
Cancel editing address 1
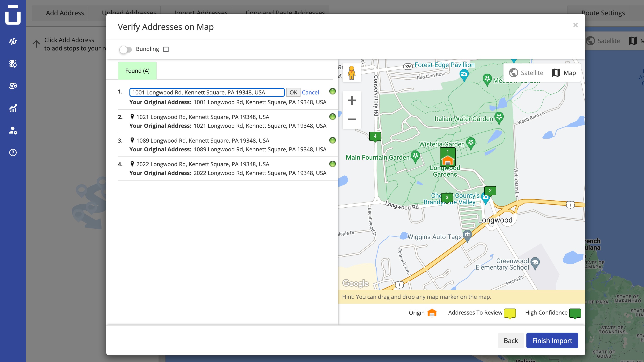[x=310, y=92]
